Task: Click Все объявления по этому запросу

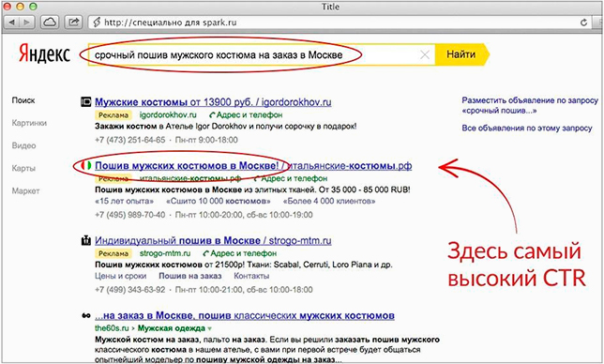Action: click(x=527, y=129)
